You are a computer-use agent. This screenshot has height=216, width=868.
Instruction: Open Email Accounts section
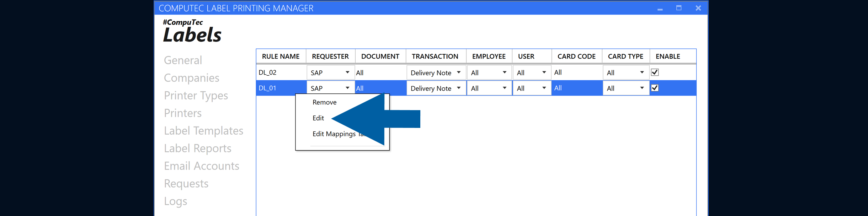pyautogui.click(x=201, y=166)
